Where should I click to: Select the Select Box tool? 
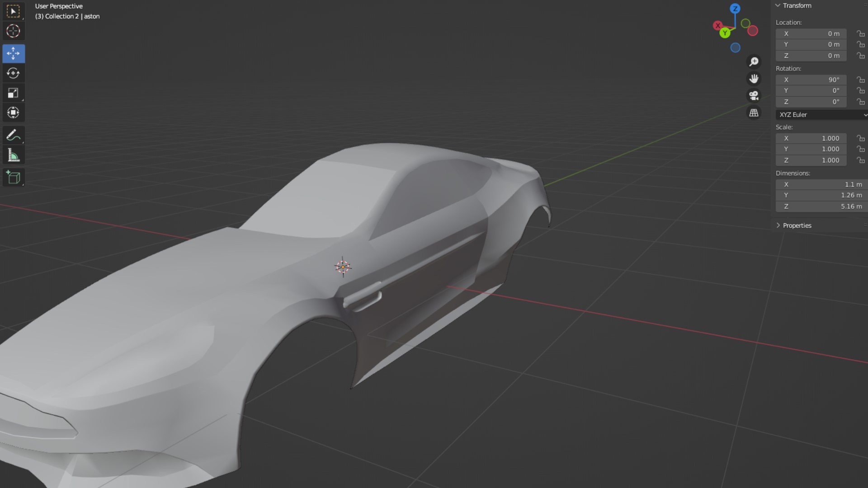(13, 11)
